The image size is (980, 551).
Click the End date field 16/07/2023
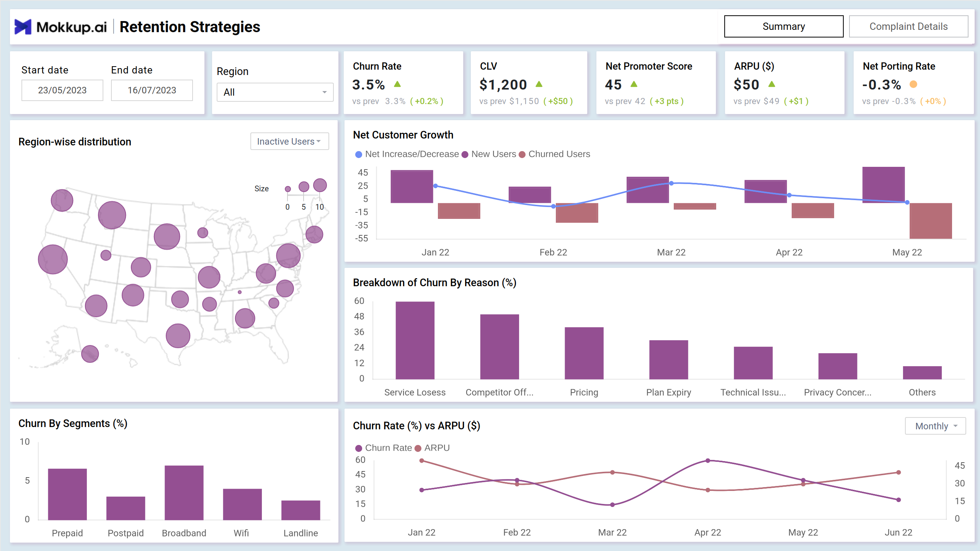coord(152,90)
